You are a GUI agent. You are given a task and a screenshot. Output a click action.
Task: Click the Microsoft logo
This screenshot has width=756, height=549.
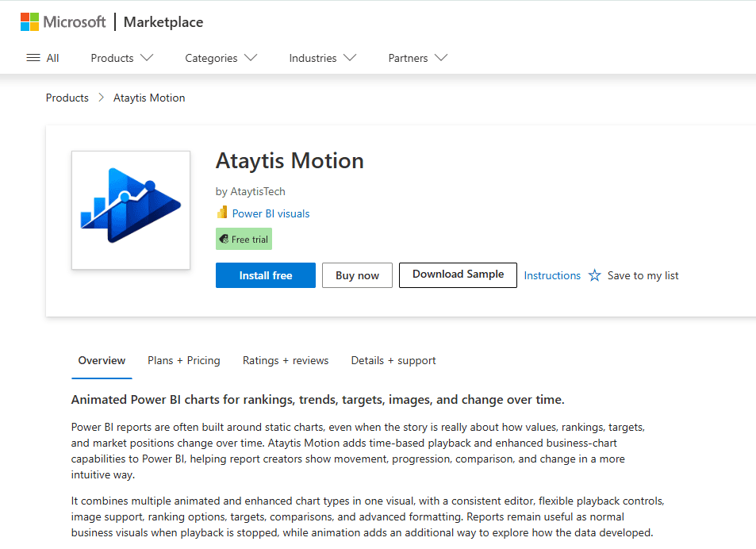pyautogui.click(x=63, y=21)
